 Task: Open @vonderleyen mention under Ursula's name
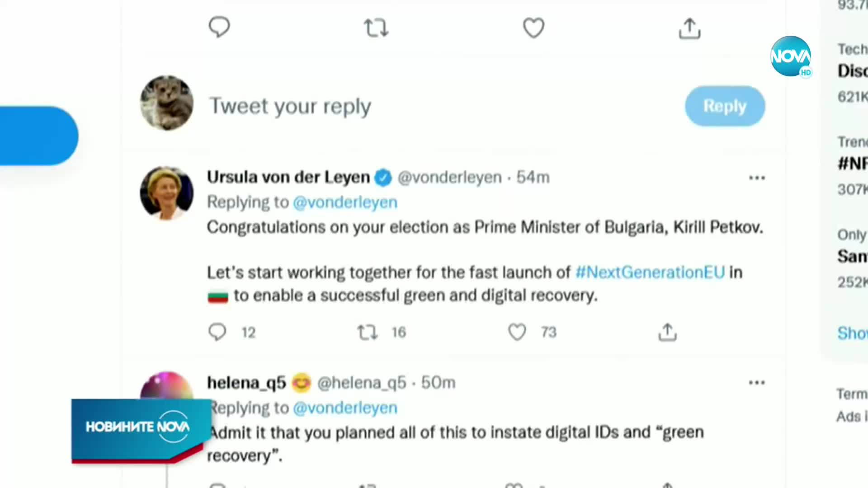[x=345, y=202]
